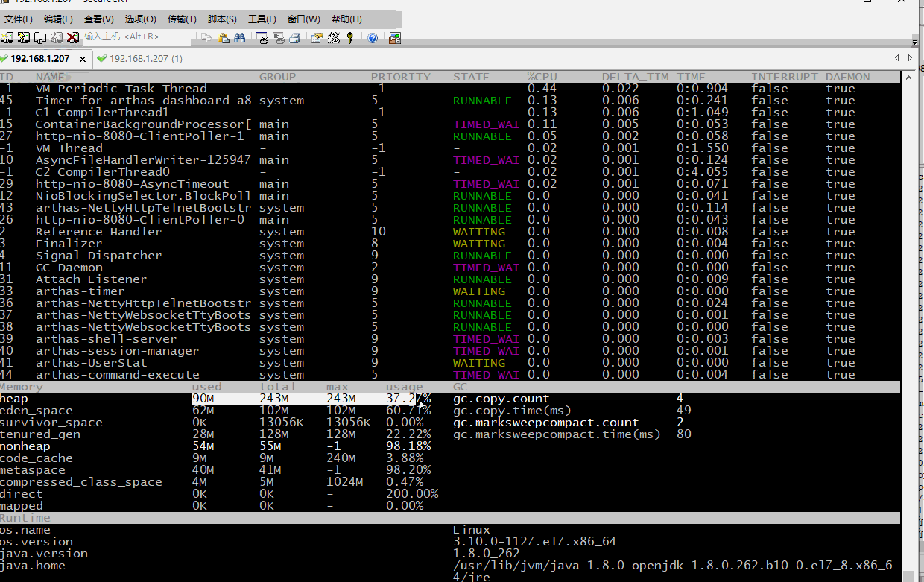Click the Connect in Tab icon

pos(40,37)
